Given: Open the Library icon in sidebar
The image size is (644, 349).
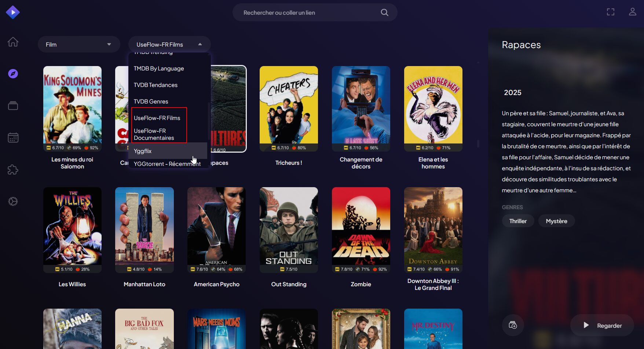Looking at the screenshot, I should 13,106.
